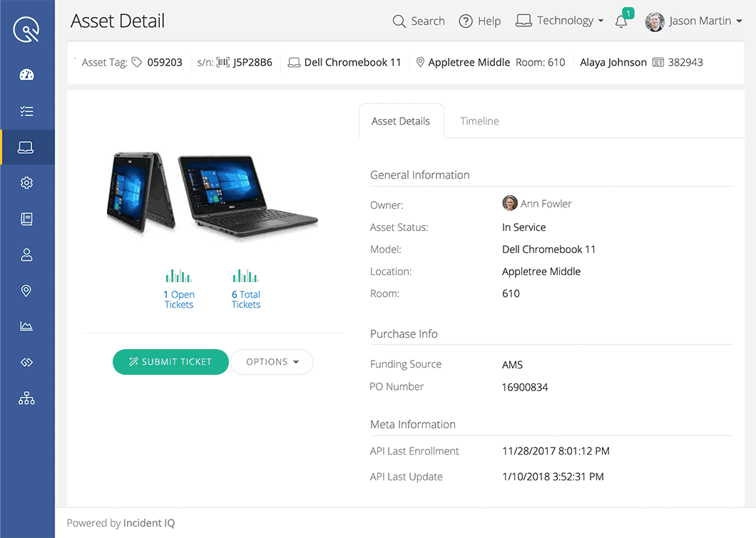Click owner Ann Fowler's profile picture
The image size is (756, 538).
pyautogui.click(x=510, y=203)
